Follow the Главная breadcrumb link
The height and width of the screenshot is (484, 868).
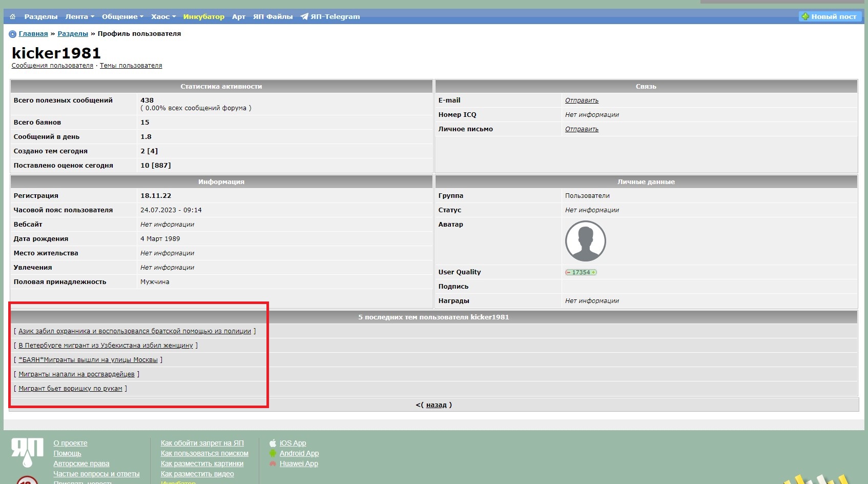click(x=33, y=34)
